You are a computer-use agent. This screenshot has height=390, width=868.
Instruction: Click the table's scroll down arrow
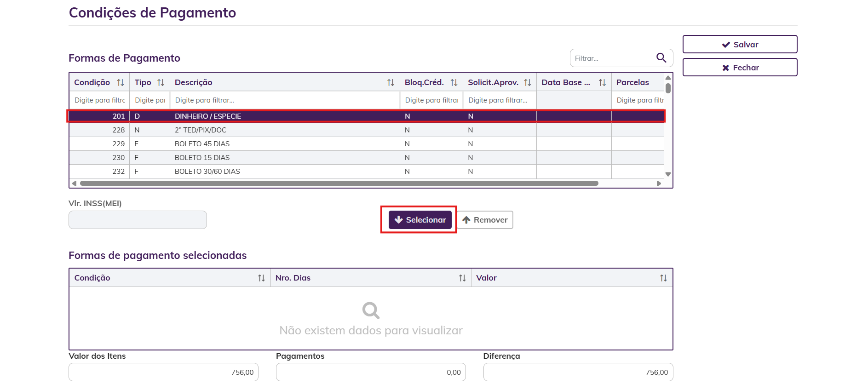tap(668, 174)
